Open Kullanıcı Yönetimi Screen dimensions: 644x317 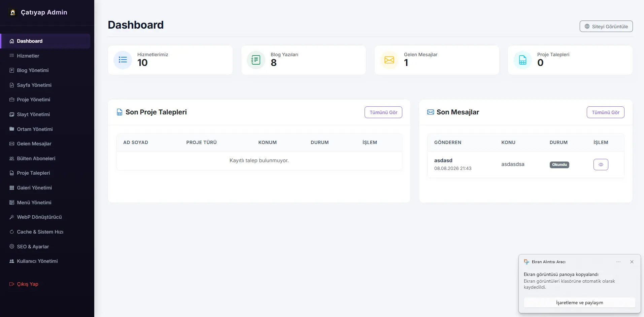(46, 261)
